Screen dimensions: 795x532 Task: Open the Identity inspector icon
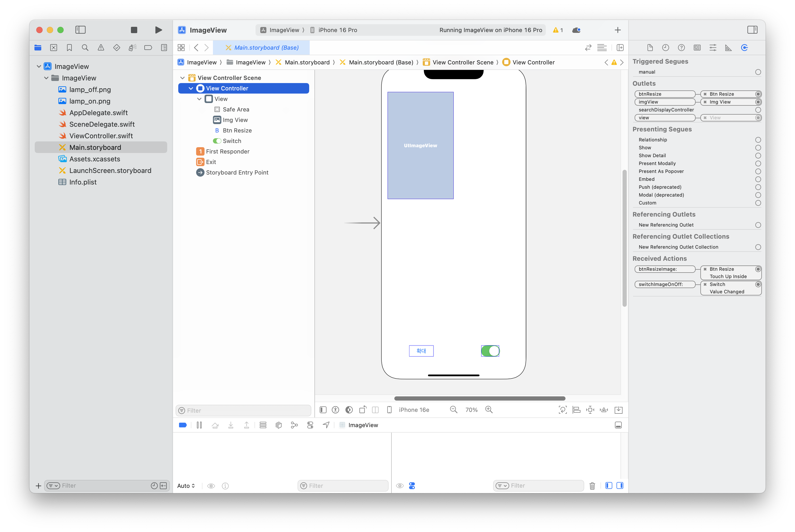pos(697,48)
